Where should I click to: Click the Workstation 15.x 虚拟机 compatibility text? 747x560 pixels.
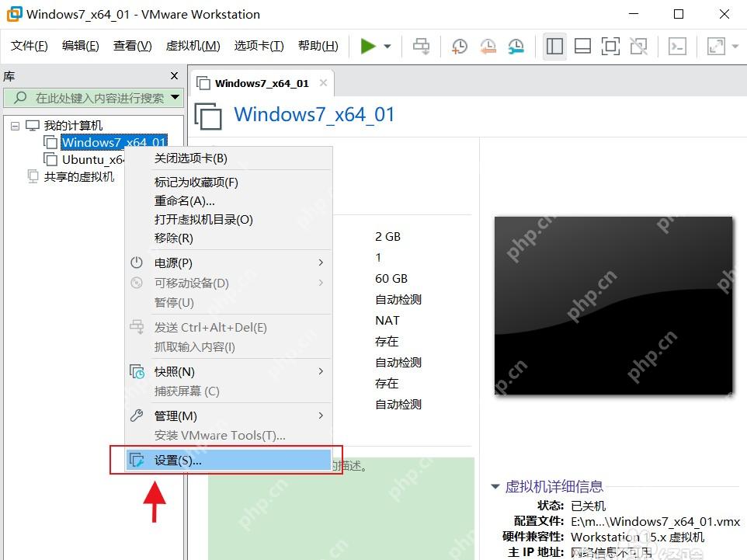638,537
